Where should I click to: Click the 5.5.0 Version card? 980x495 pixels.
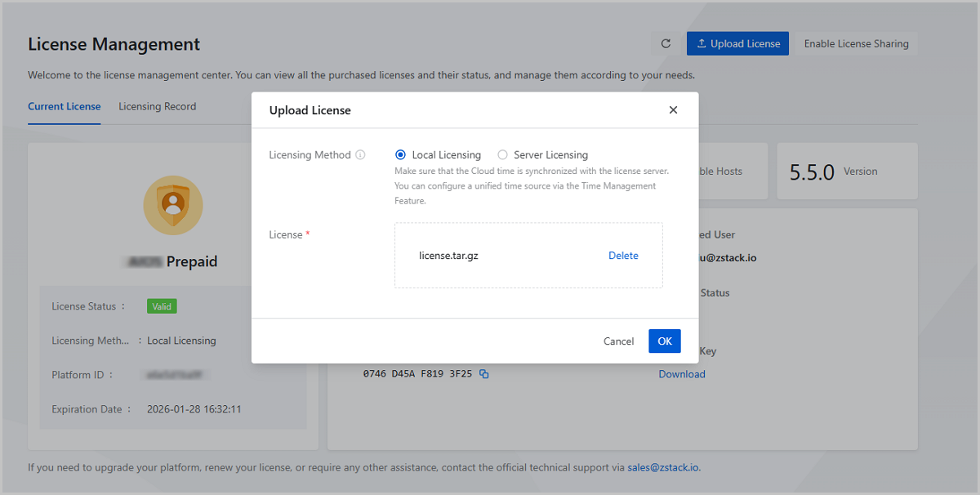(x=846, y=172)
